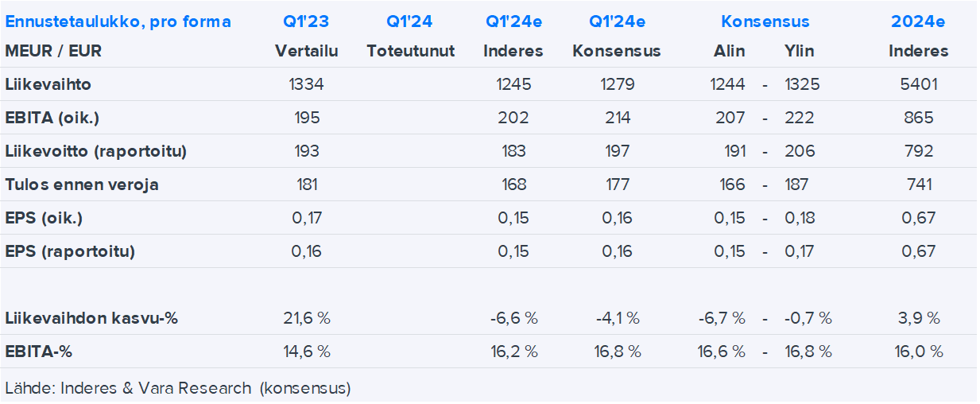Click the Liikevaihdon kasvu-% row label
This screenshot has width=980, height=404.
pos(91,318)
